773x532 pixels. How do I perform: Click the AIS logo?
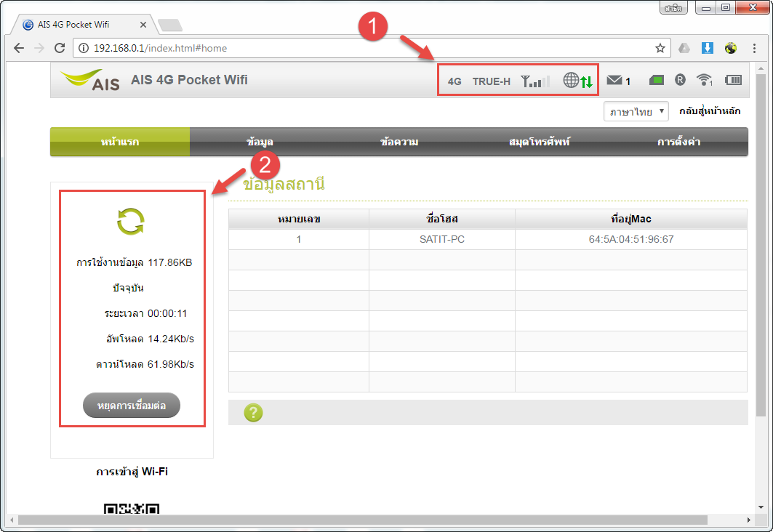click(x=90, y=80)
